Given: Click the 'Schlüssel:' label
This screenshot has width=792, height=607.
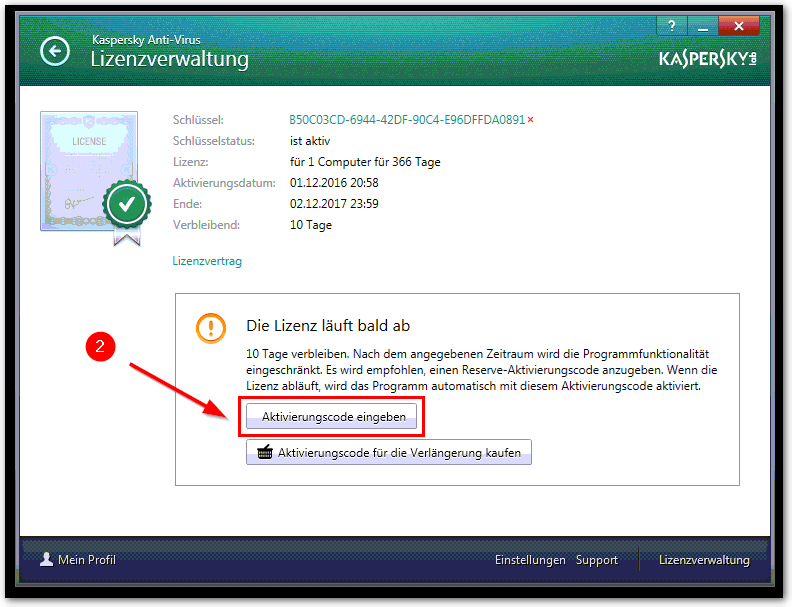Looking at the screenshot, I should [x=198, y=120].
